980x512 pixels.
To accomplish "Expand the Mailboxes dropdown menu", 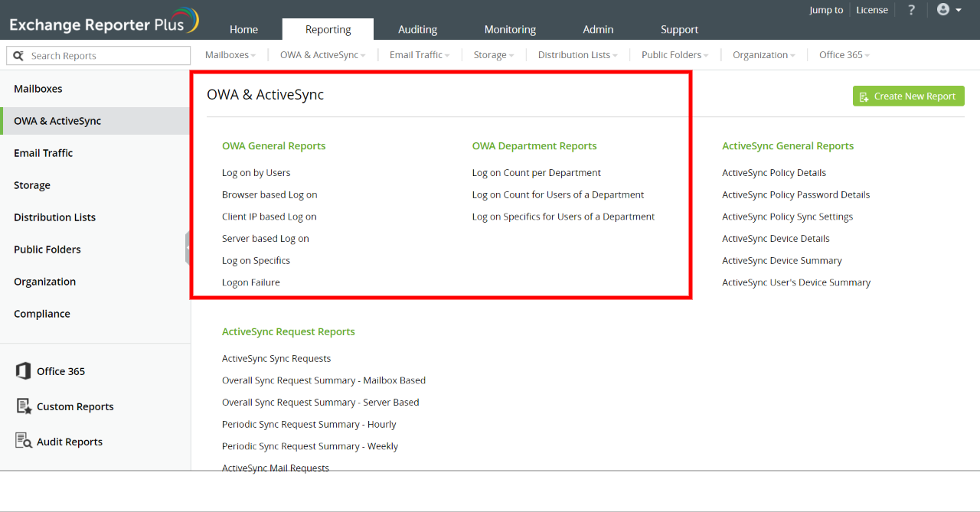I will pos(230,55).
